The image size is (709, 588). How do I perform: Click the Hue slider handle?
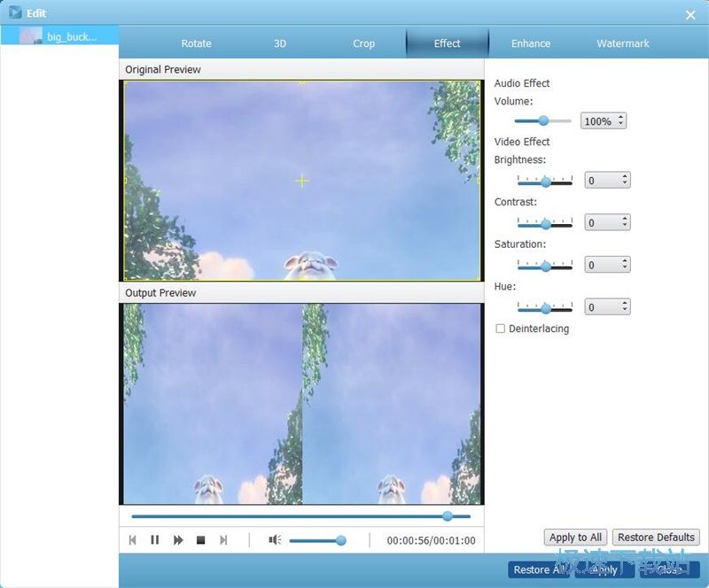coord(546,308)
